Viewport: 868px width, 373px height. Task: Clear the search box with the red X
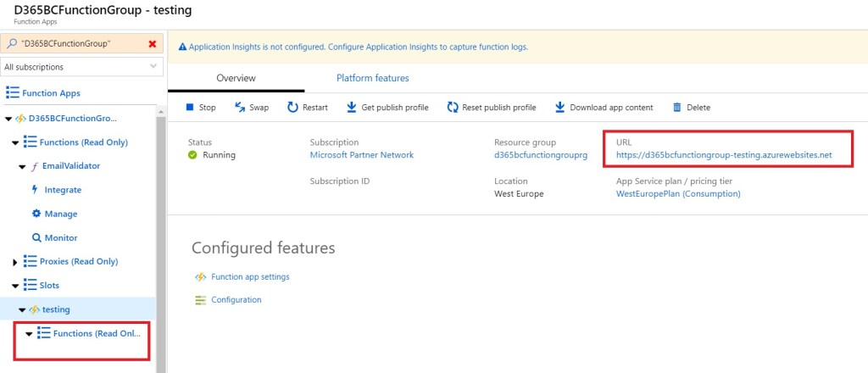pos(153,43)
